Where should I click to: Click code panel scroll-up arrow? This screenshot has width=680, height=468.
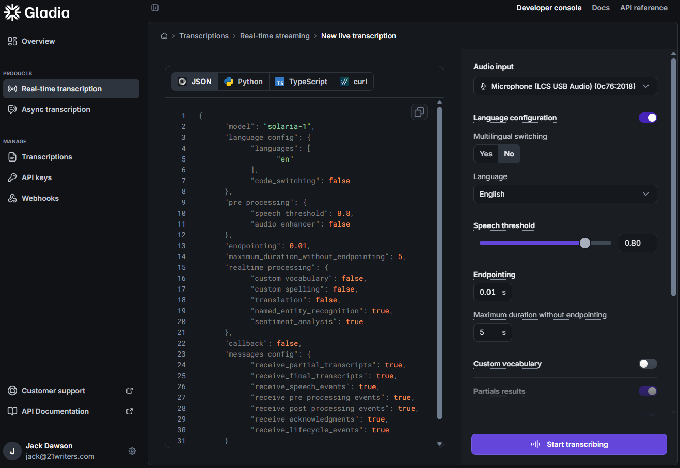[439, 102]
